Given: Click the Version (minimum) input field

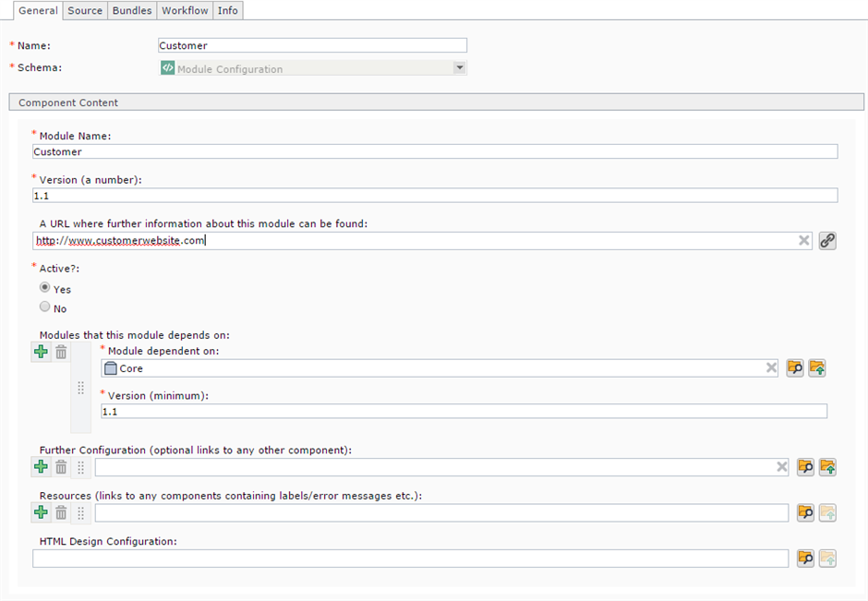Looking at the screenshot, I should click(x=464, y=412).
